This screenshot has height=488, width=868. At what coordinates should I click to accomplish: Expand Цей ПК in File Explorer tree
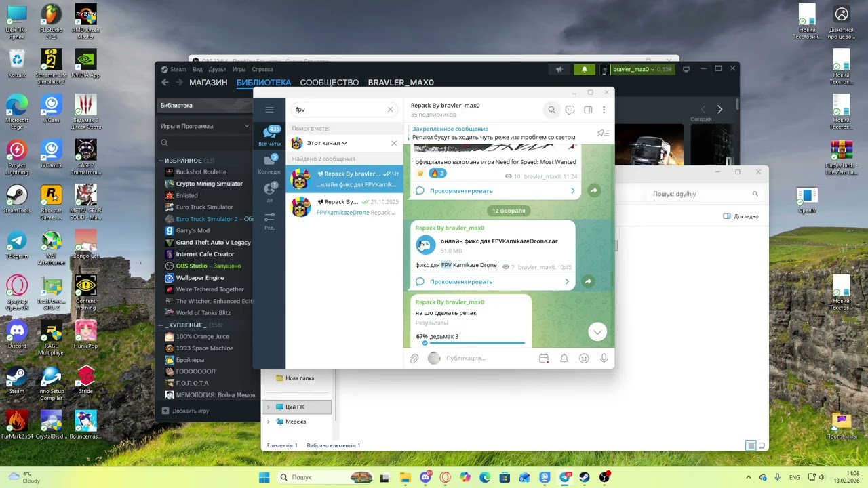coord(269,407)
